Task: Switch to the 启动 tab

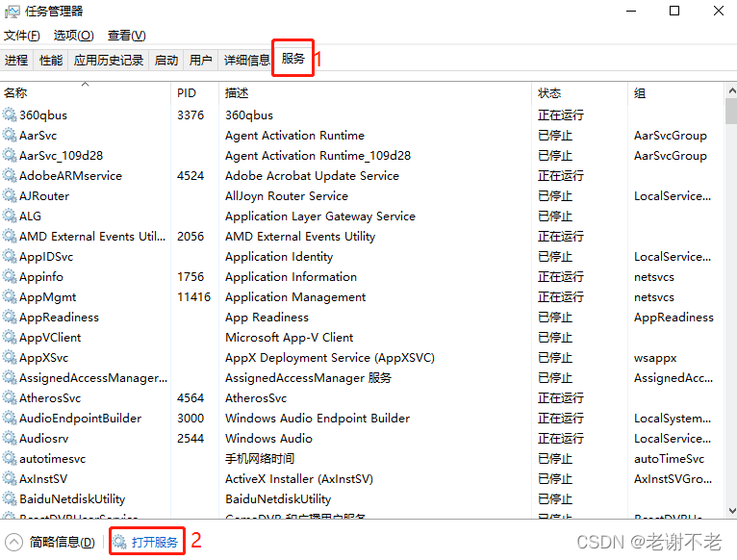Action: 166,61
